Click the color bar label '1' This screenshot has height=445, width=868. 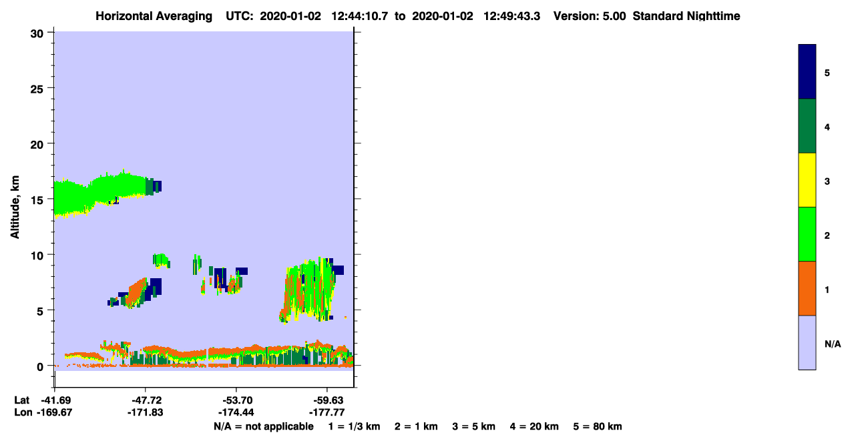[x=827, y=290]
